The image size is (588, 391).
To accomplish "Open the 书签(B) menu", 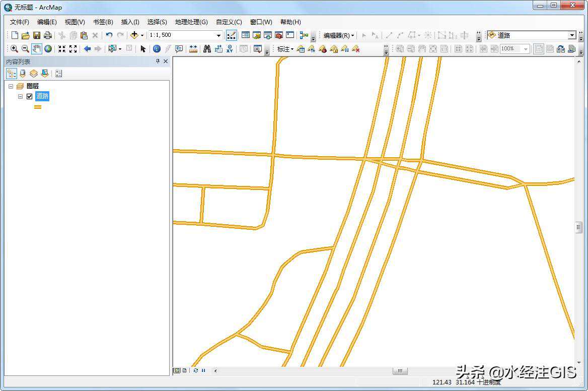I will [103, 22].
